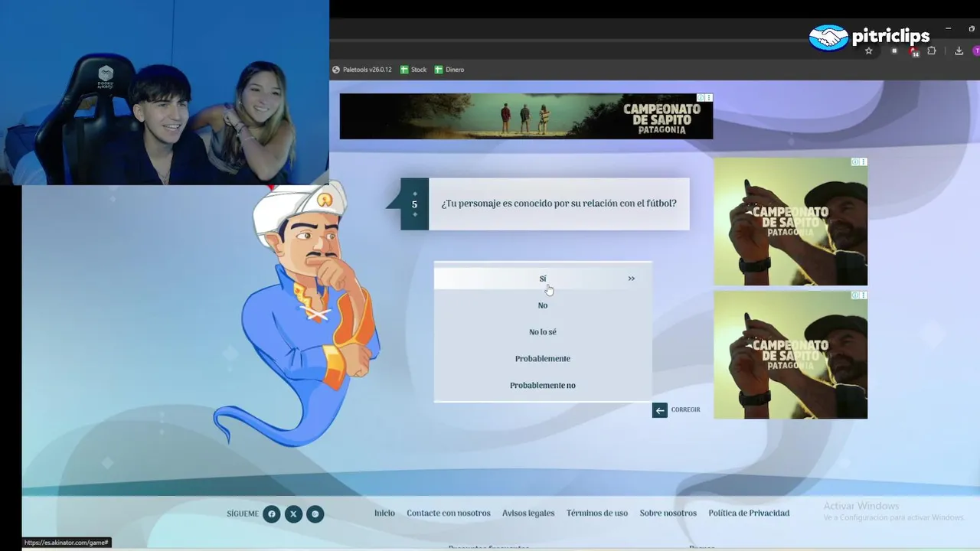Viewport: 980px width, 551px height.
Task: Select the 'Probablemente no' answer
Action: (x=543, y=386)
